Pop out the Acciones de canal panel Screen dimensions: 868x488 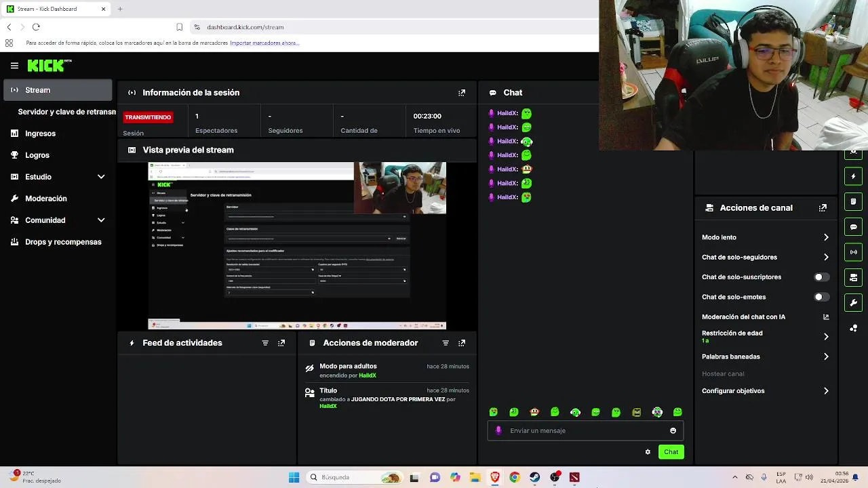(x=823, y=208)
